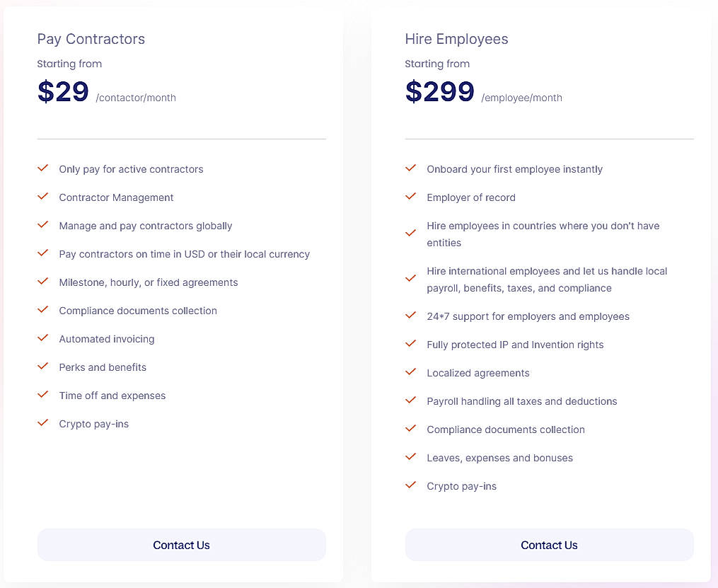Click the $29 price text

[62, 91]
